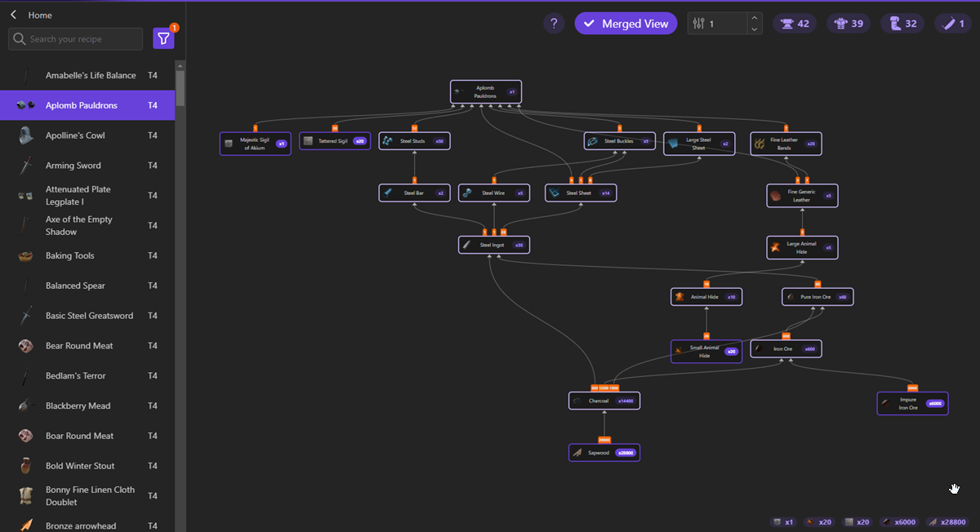Select the Steel Ingot node
The width and height of the screenshot is (980, 532).
pyautogui.click(x=494, y=244)
